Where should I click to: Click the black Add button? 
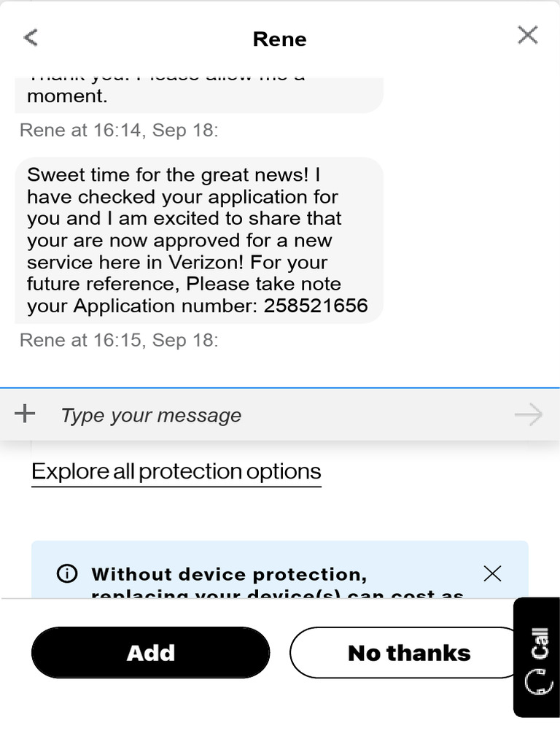point(150,653)
